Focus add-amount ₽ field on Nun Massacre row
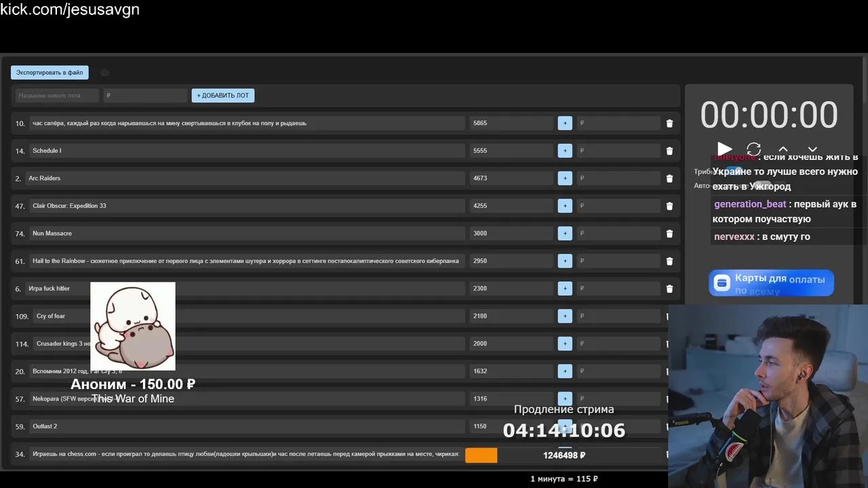The width and height of the screenshot is (868, 488). pos(618,233)
